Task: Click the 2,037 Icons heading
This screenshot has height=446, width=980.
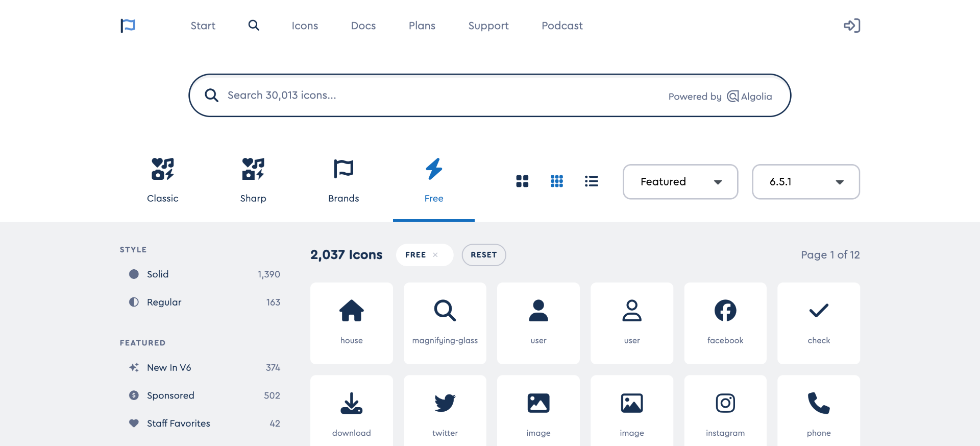Action: (x=347, y=255)
